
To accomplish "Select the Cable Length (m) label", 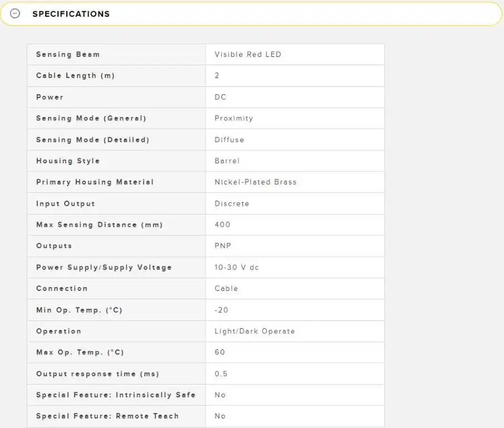I will pos(75,76).
